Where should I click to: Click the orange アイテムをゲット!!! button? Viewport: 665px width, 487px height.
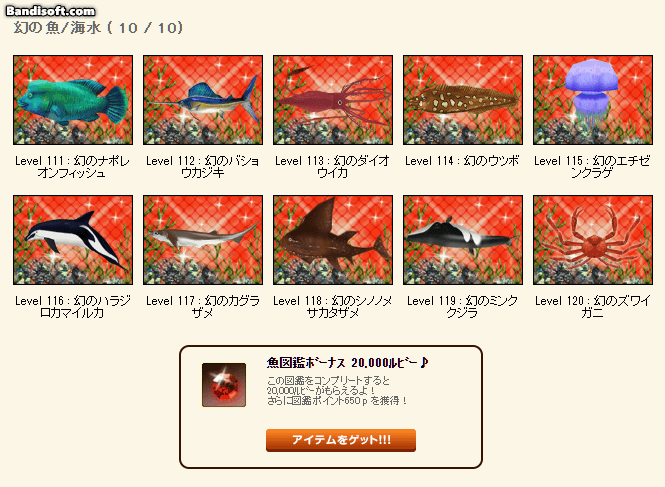pos(341,440)
